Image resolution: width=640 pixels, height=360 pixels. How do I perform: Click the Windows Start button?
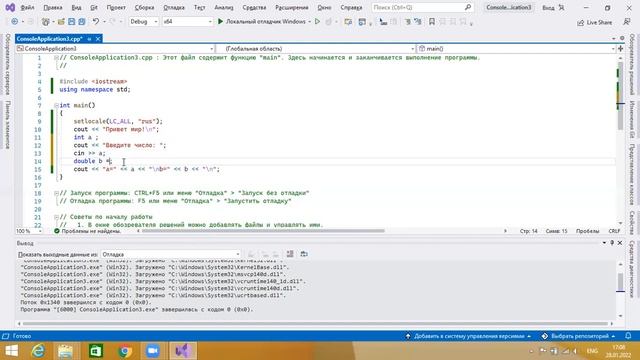pyautogui.click(x=11, y=351)
